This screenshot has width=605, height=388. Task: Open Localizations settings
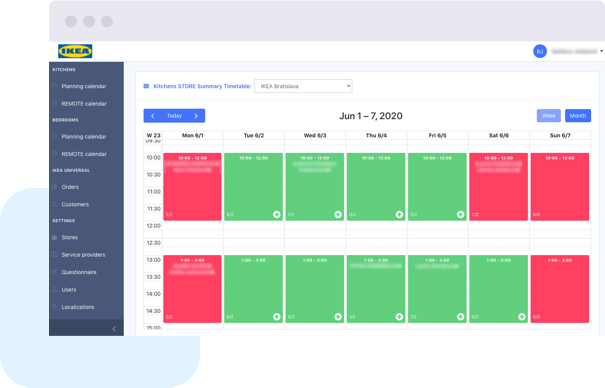coord(78,307)
